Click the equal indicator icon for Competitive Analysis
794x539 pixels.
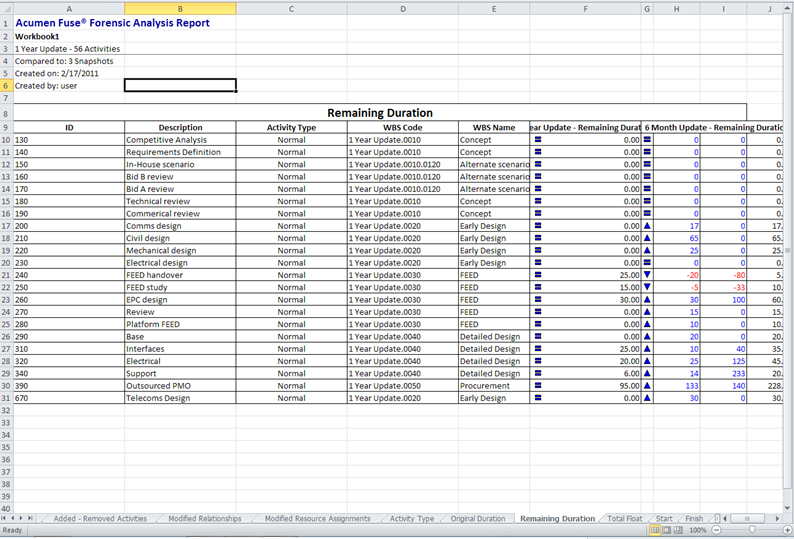click(538, 140)
